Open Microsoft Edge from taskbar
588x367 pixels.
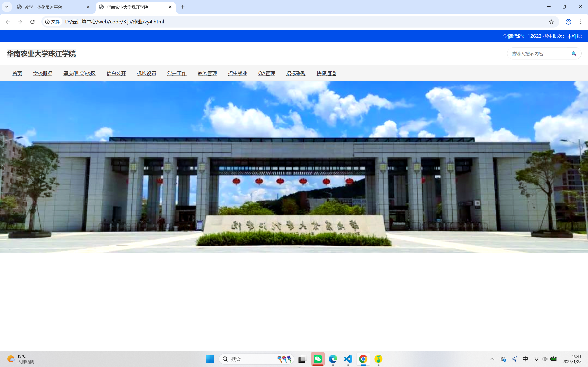(x=333, y=359)
